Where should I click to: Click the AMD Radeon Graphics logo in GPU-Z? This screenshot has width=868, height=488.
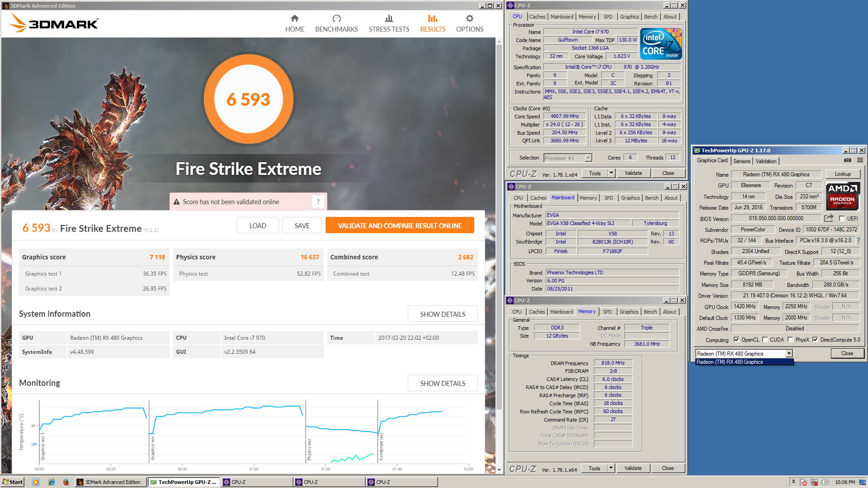842,195
